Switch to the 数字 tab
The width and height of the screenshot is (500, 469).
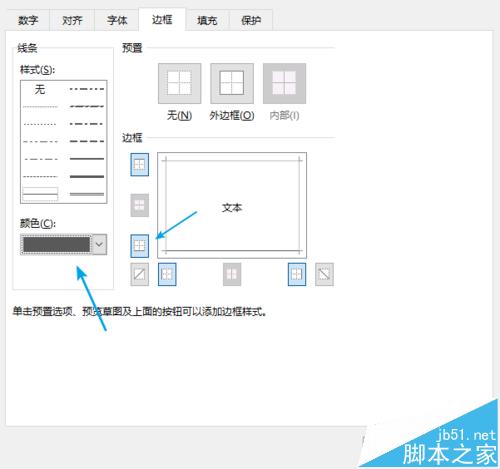click(x=28, y=20)
